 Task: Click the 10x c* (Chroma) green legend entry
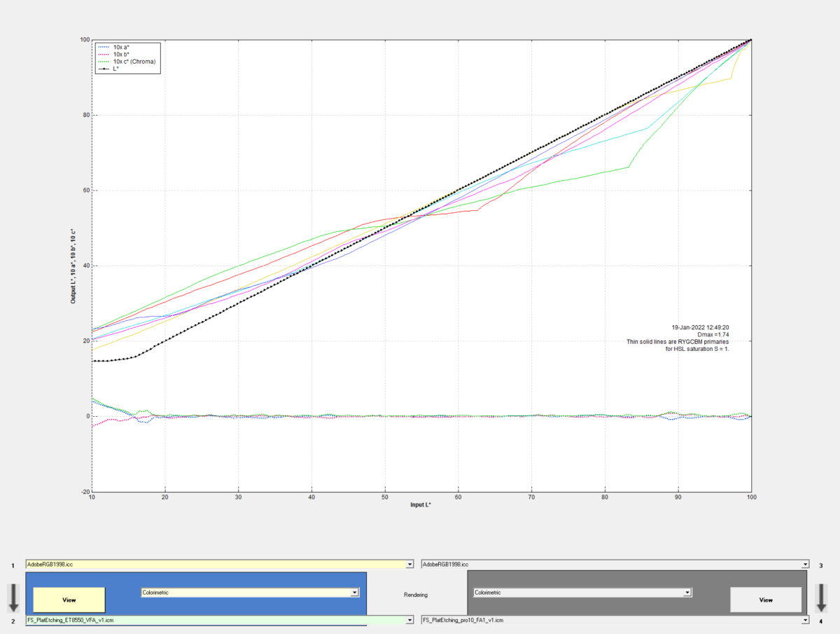pos(134,62)
